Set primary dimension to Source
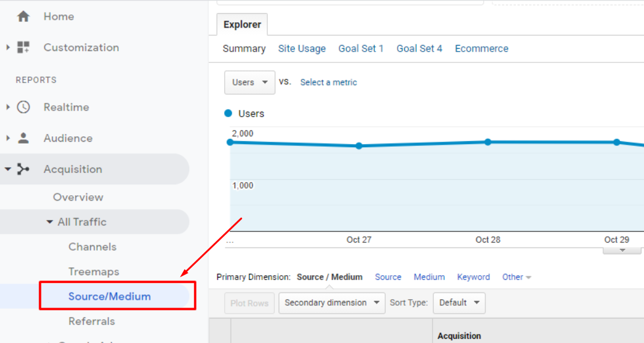Screen dimensions: 644x343 click(x=388, y=278)
